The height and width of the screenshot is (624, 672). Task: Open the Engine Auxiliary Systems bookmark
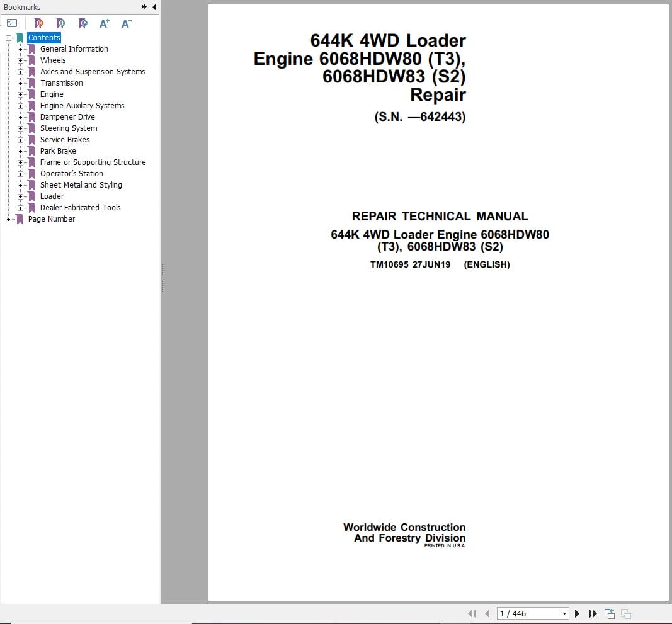[83, 105]
